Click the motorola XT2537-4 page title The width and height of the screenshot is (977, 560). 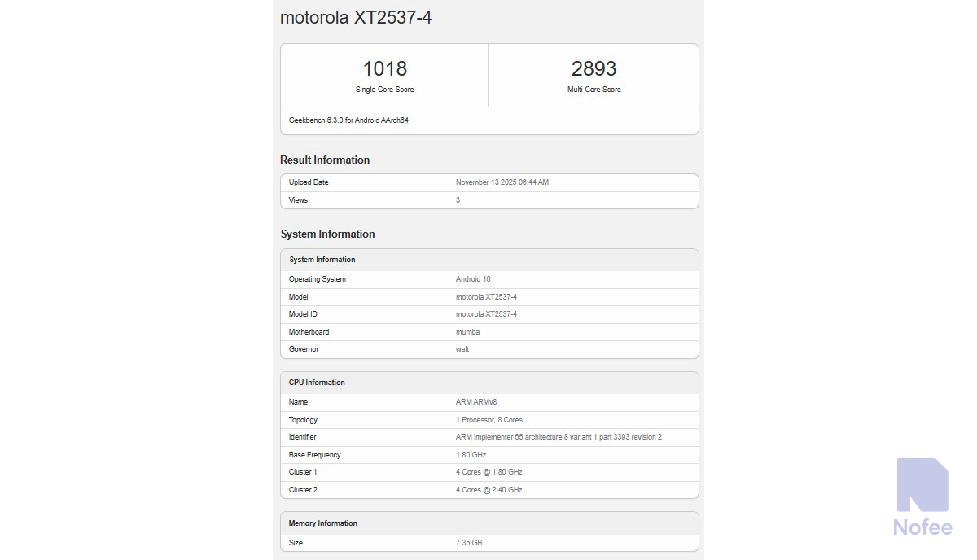coord(356,17)
